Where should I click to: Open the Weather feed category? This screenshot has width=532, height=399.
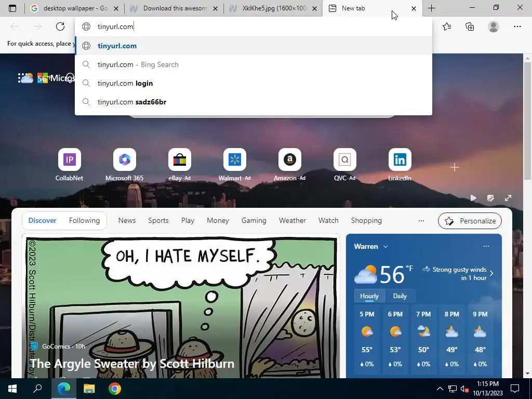[x=292, y=220]
